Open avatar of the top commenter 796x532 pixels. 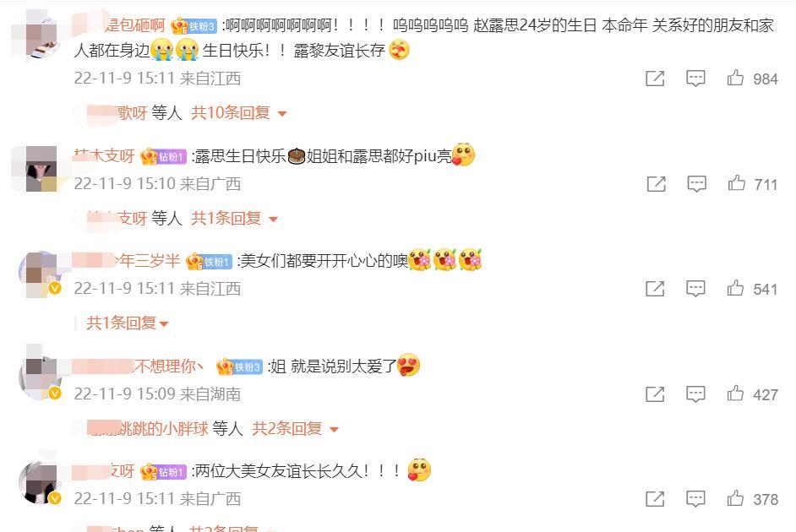pyautogui.click(x=41, y=36)
